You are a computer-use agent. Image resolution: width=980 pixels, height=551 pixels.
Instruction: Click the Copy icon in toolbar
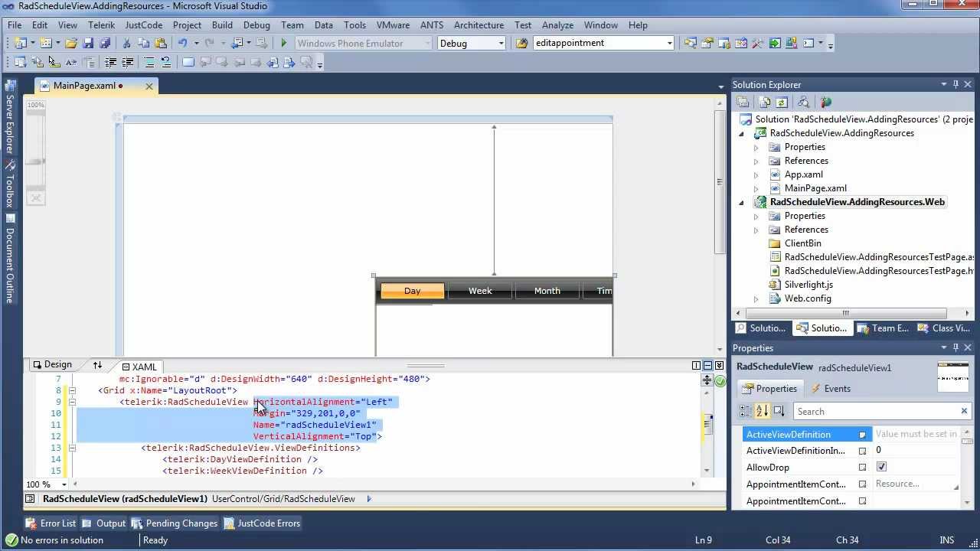(x=143, y=43)
